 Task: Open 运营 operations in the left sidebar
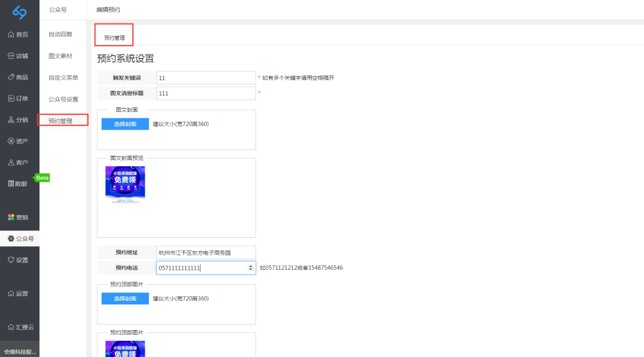coord(19,293)
